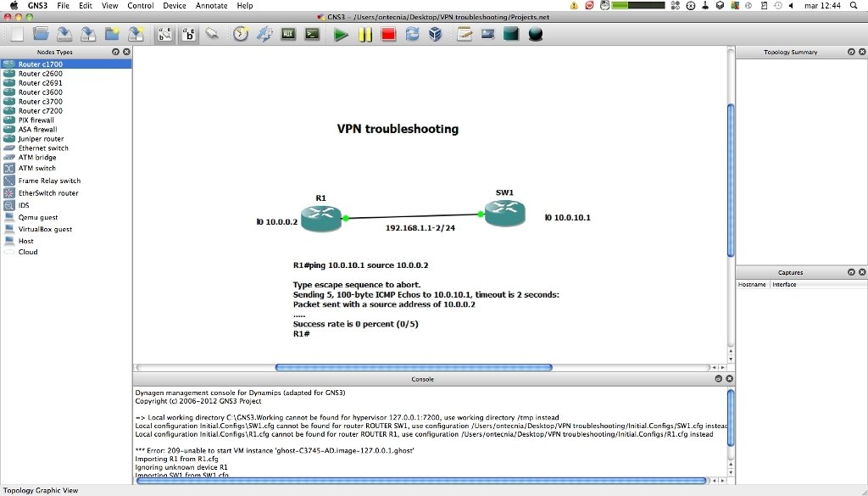This screenshot has width=868, height=496.
Task: Toggle show interface labels button
Action: click(x=165, y=34)
